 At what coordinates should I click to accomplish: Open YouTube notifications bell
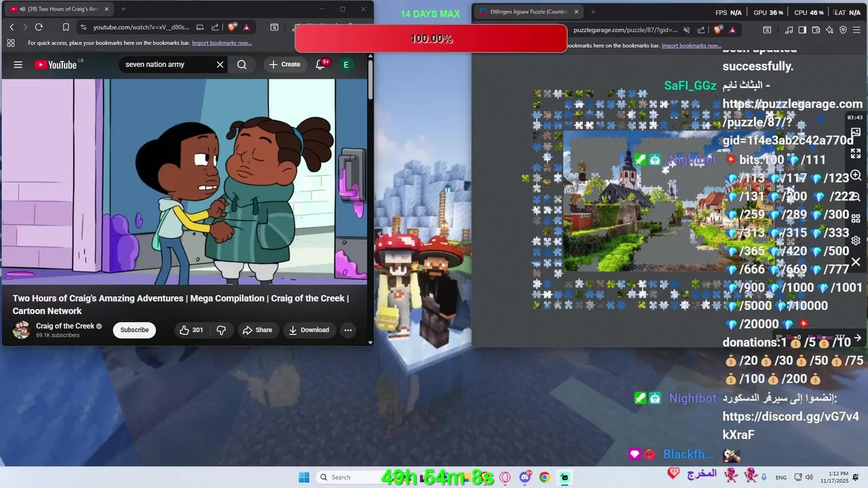tap(320, 64)
